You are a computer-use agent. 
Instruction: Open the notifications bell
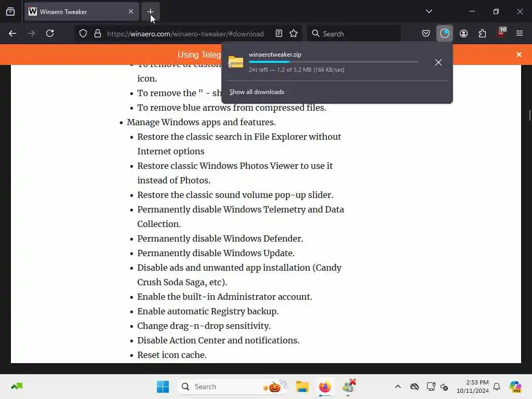[497, 387]
